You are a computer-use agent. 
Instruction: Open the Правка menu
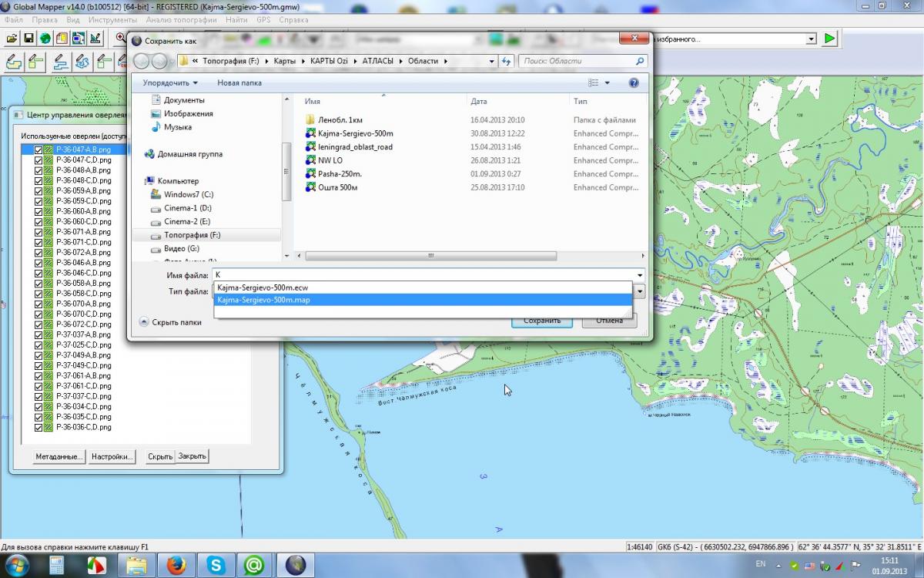[x=45, y=20]
